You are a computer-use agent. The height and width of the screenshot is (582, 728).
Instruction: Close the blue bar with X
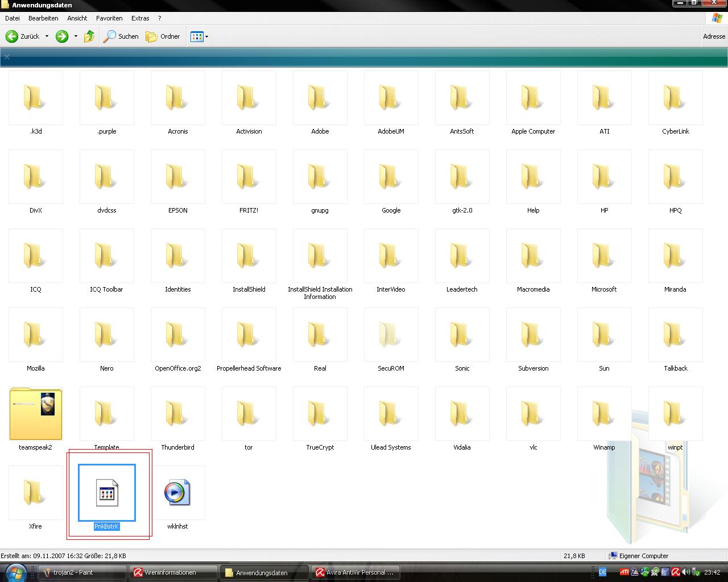tap(7, 57)
